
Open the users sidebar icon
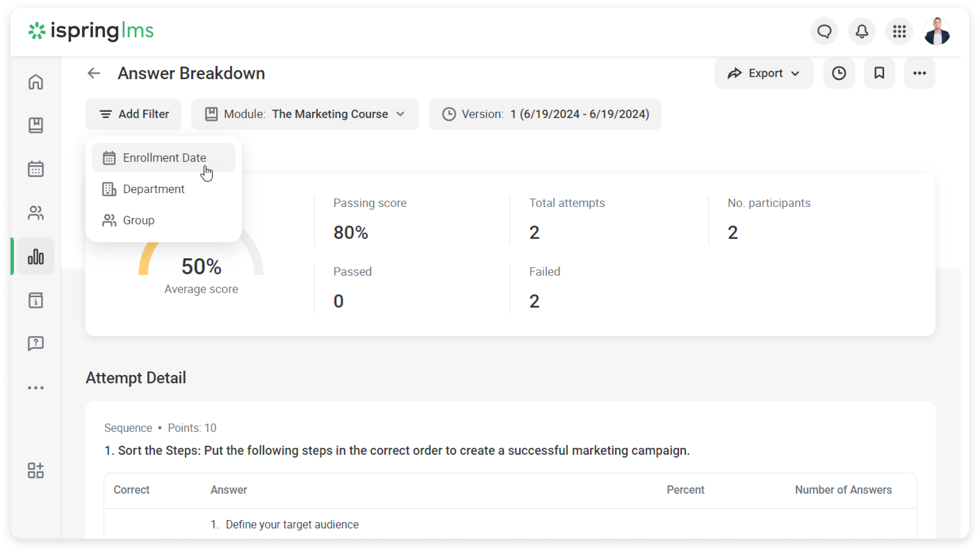tap(36, 212)
